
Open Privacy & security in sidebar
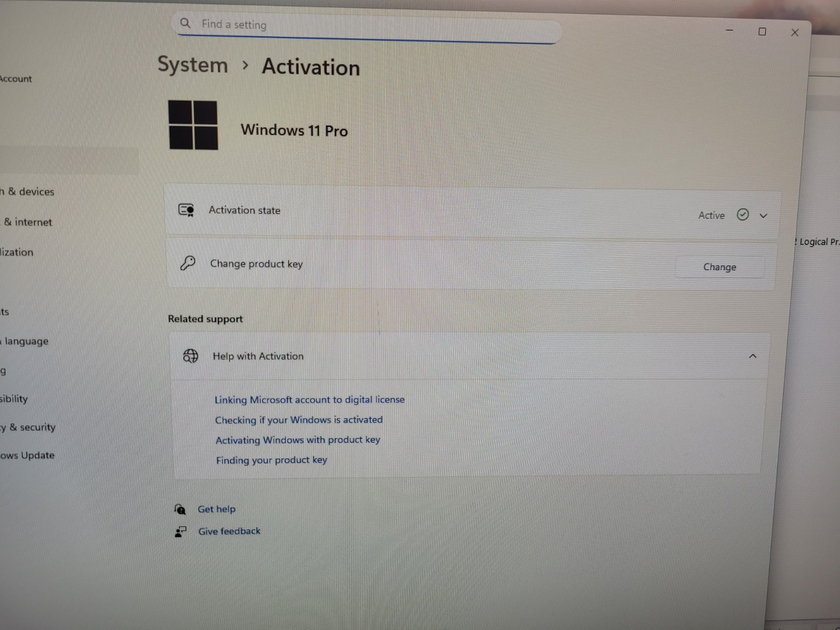(28, 427)
